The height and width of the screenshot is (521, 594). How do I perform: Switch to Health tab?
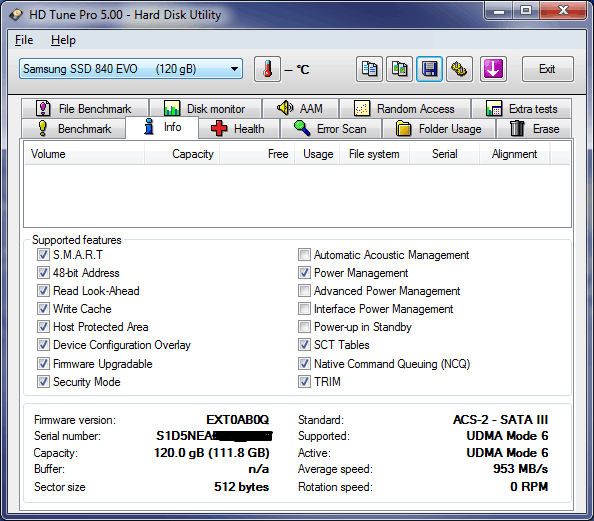239,129
